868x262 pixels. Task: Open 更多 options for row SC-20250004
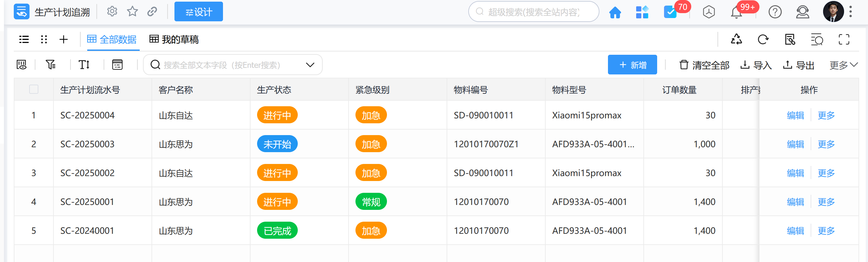pos(826,115)
